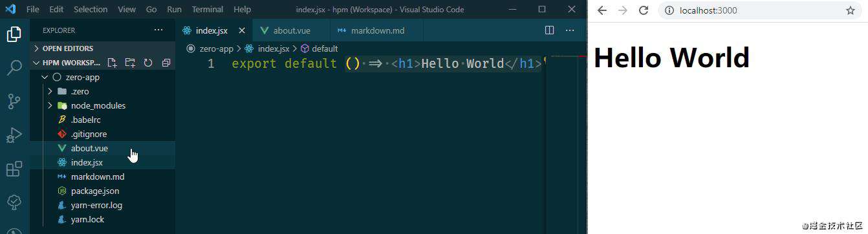The image size is (868, 234).
Task: Minimize the VS Code window
Action: 512,9
